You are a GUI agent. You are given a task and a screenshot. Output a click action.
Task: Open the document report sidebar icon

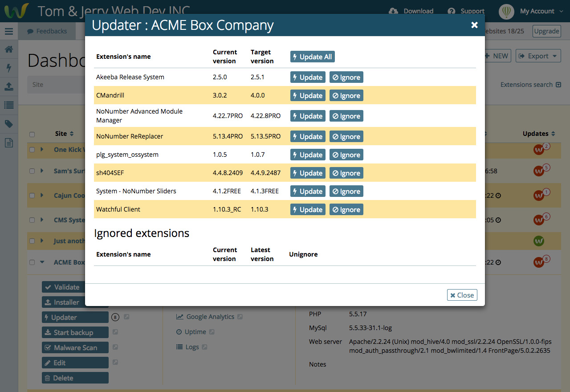click(9, 143)
